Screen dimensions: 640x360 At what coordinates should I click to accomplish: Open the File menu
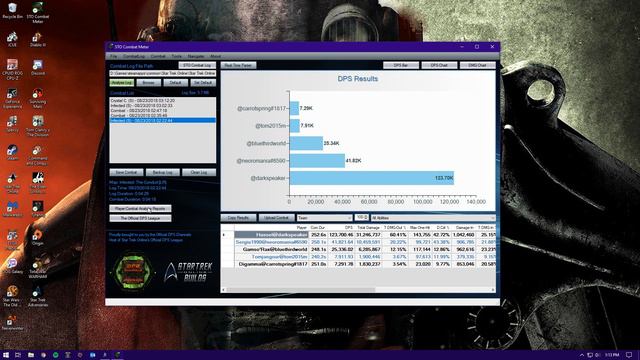tap(113, 56)
